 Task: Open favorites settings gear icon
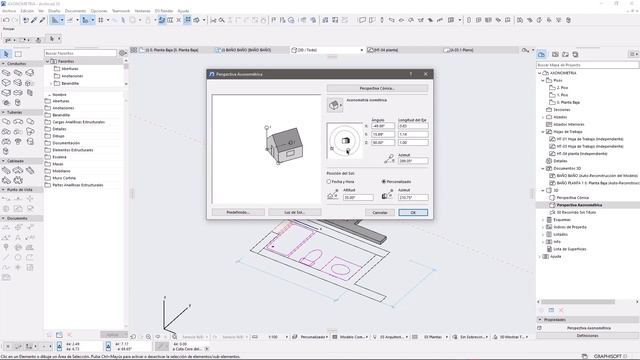[x=122, y=53]
